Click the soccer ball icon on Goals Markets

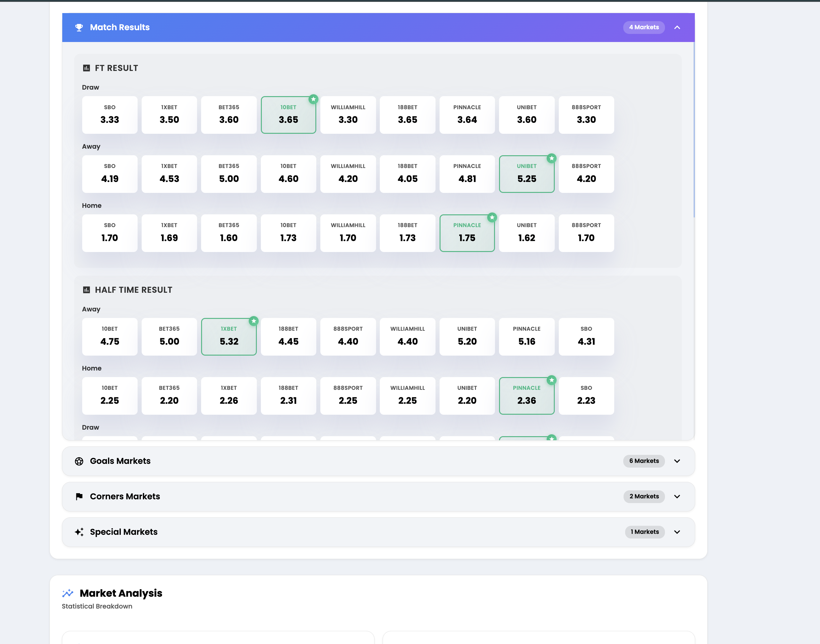[x=79, y=461]
